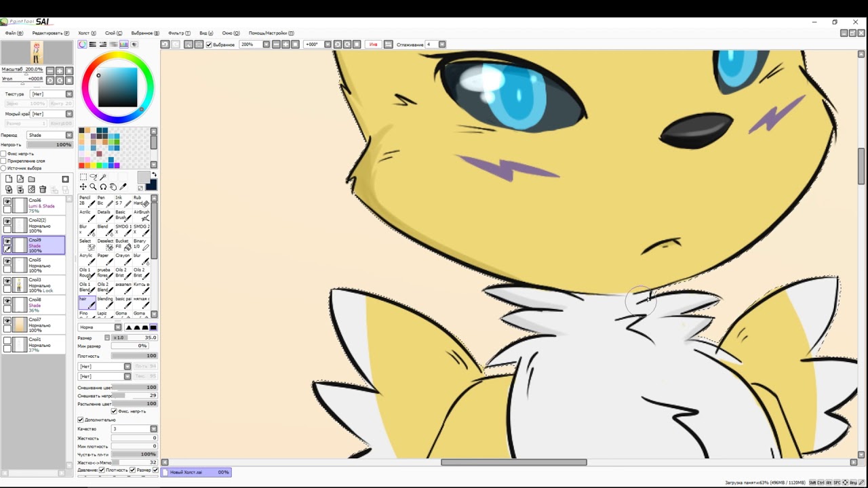Enable the Фикс непр-ть checkbox

[3, 154]
